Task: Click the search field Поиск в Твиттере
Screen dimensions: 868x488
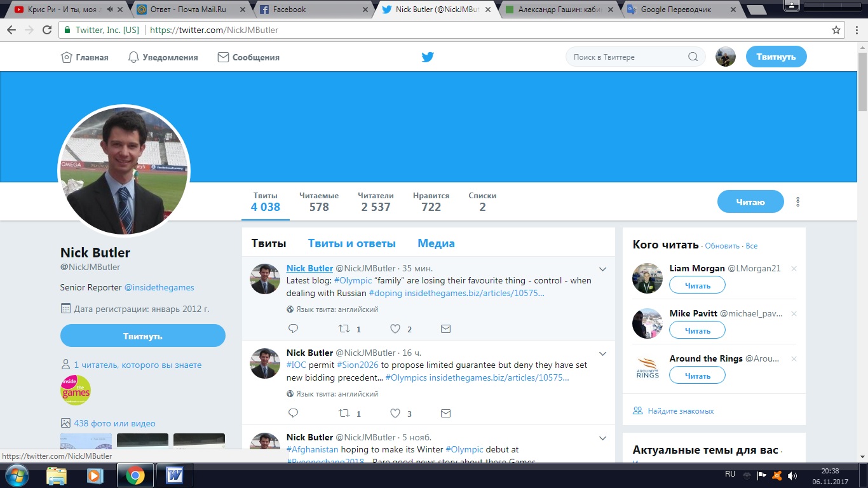Action: click(635, 57)
